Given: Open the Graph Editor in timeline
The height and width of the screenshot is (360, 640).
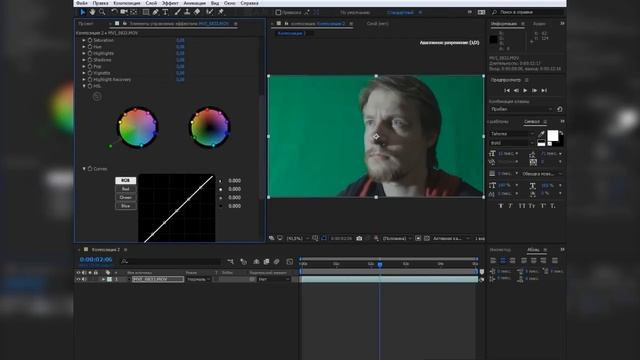Looking at the screenshot, I should click(x=289, y=261).
